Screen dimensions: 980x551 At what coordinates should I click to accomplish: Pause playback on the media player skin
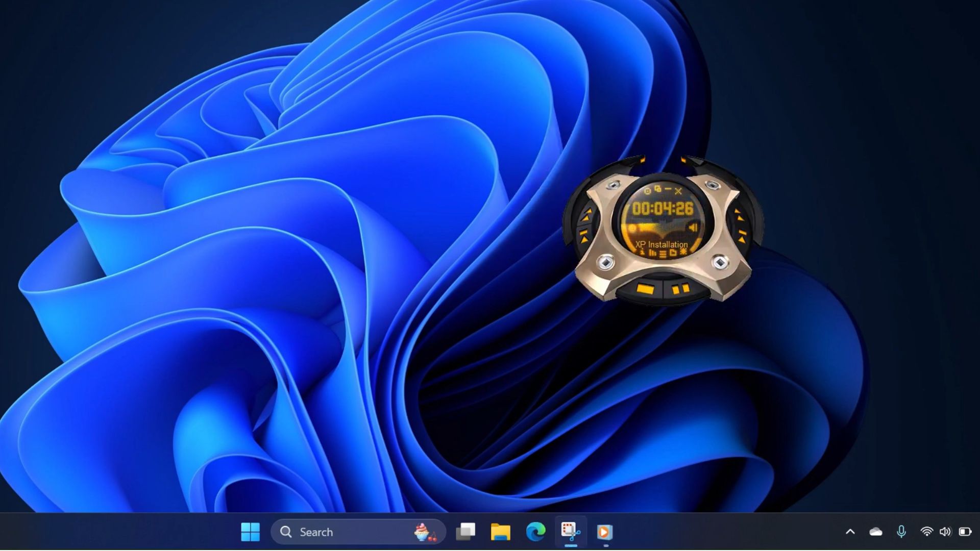[x=681, y=289]
